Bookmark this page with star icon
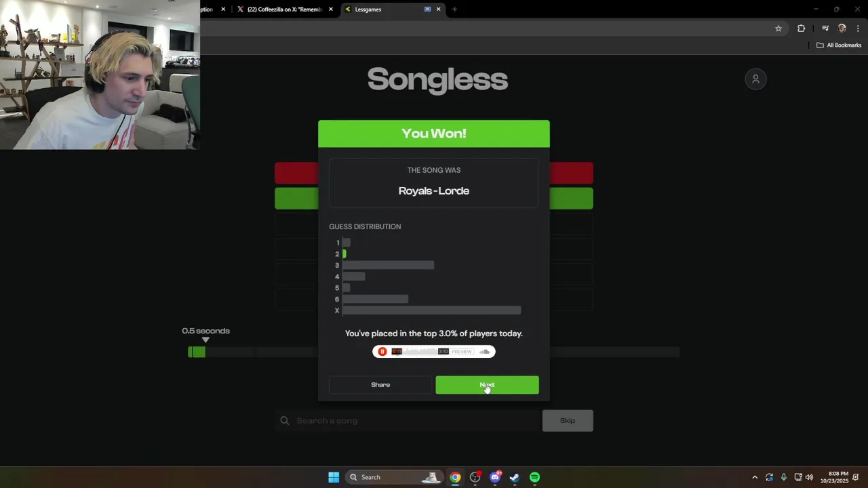Viewport: 868px width, 488px height. 778,28
